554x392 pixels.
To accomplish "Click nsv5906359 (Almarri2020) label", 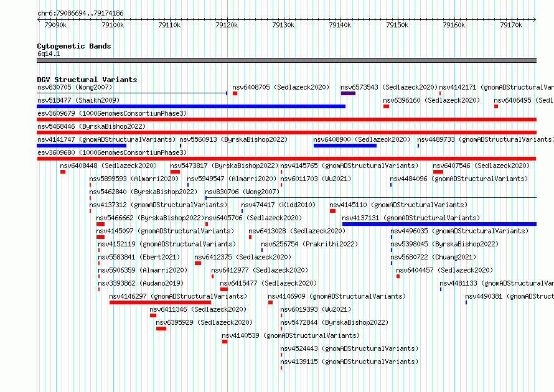I will coord(143,270).
